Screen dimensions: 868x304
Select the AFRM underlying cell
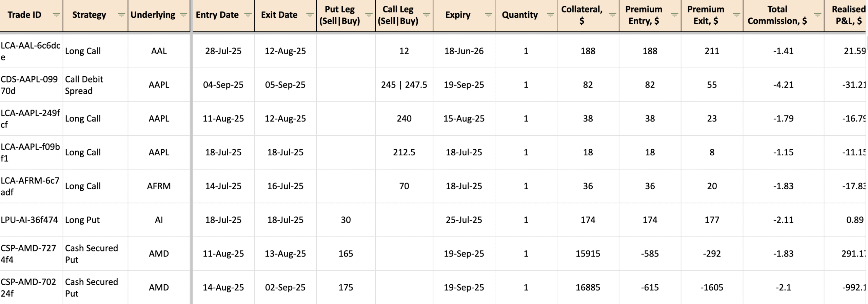pos(159,186)
